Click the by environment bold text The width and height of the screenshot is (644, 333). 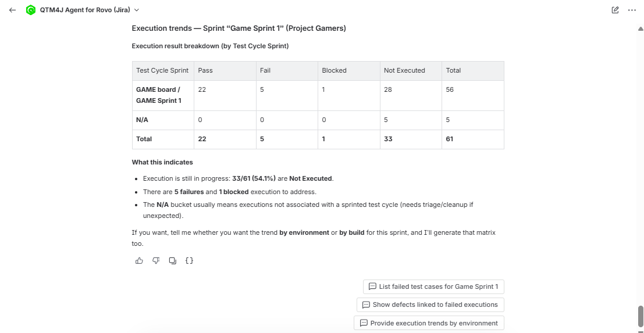(304, 232)
